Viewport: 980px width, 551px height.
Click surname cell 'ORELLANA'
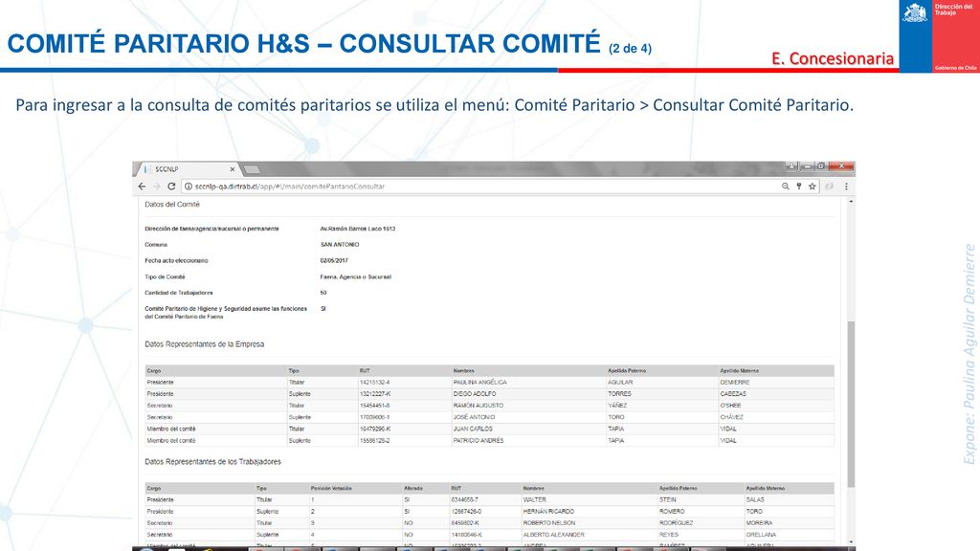(761, 535)
